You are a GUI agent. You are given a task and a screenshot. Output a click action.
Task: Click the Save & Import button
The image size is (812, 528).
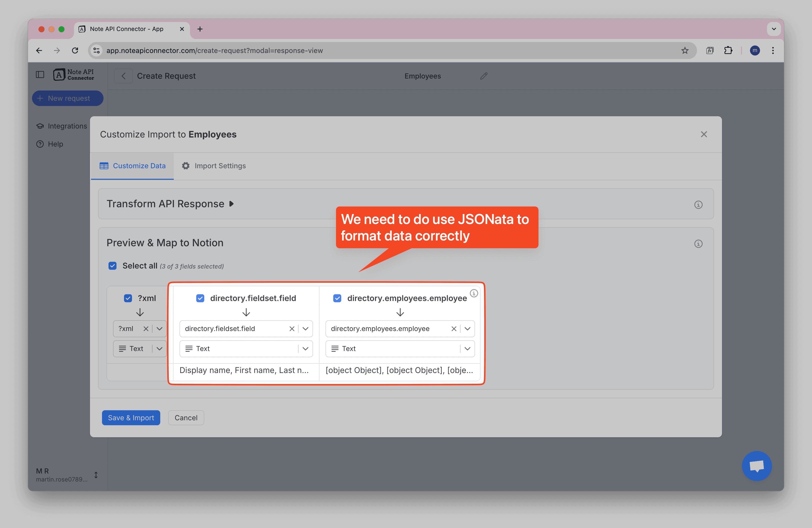[131, 417]
